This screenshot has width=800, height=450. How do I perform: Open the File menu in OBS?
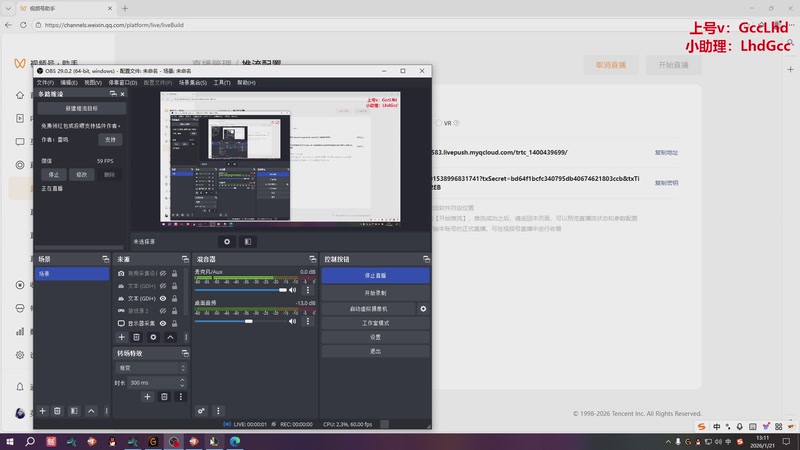(x=45, y=83)
